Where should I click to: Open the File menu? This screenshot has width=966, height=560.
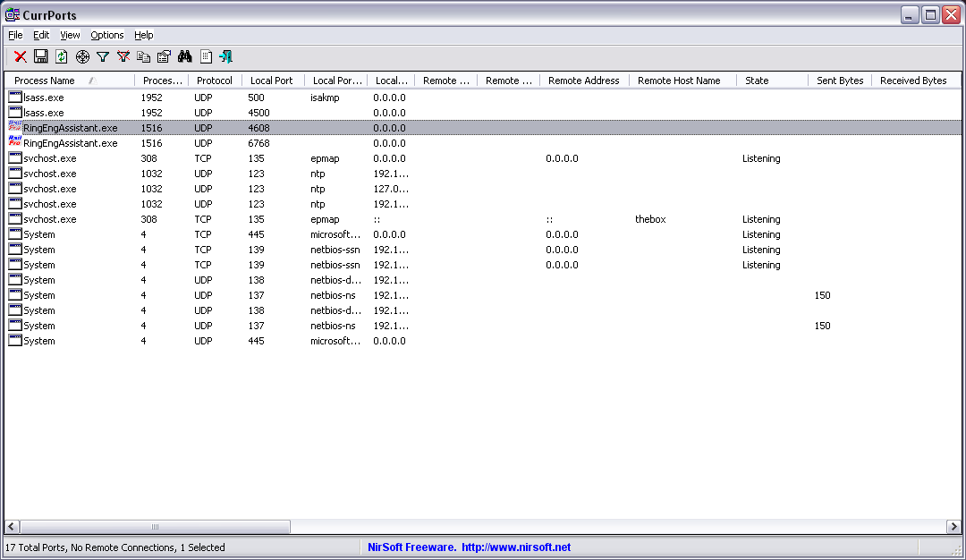pos(14,35)
